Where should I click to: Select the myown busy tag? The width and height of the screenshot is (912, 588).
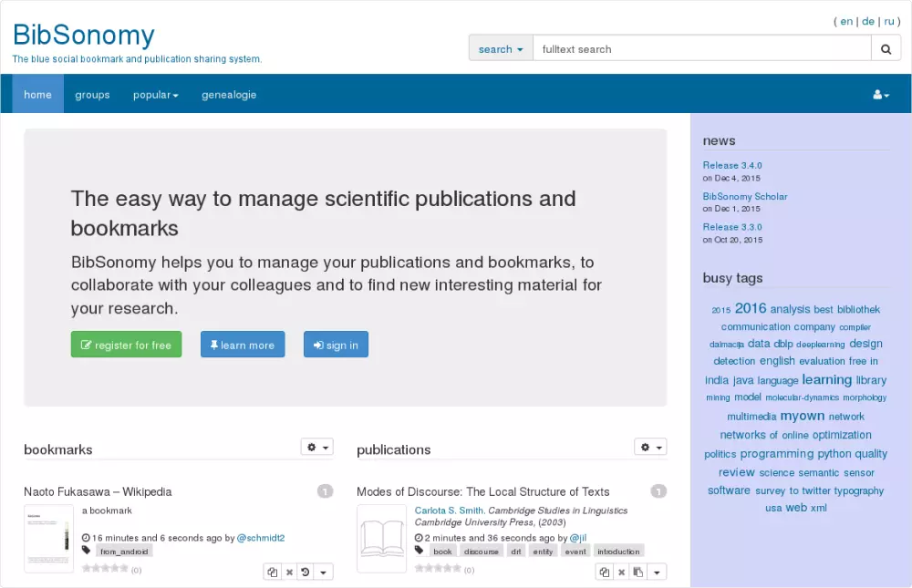point(802,416)
